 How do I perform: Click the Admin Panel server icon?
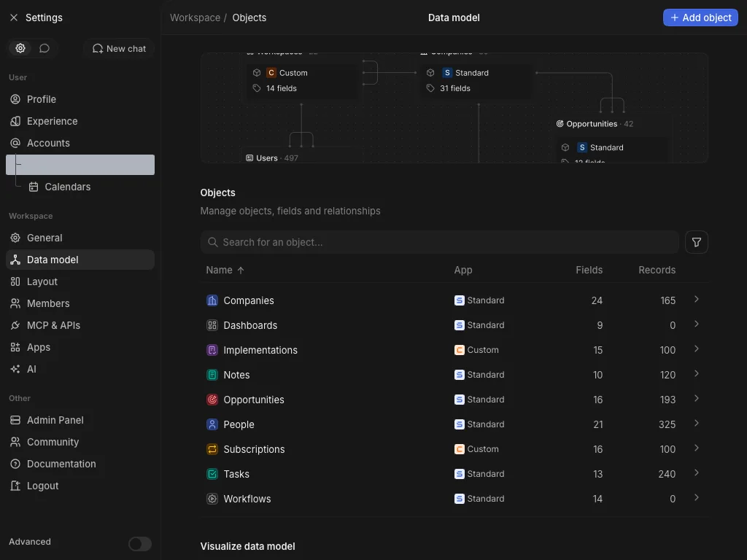tap(15, 420)
